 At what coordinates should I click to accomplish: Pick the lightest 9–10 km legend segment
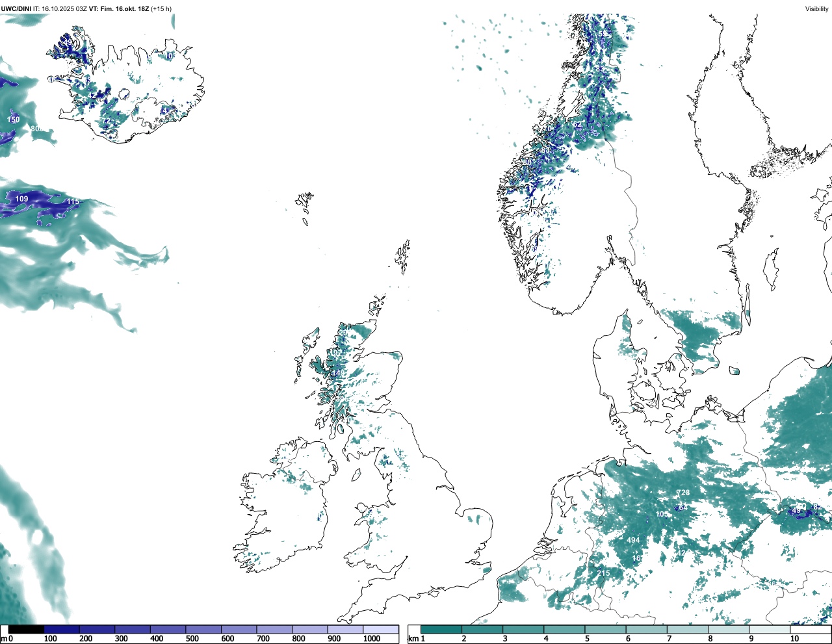coord(770,629)
